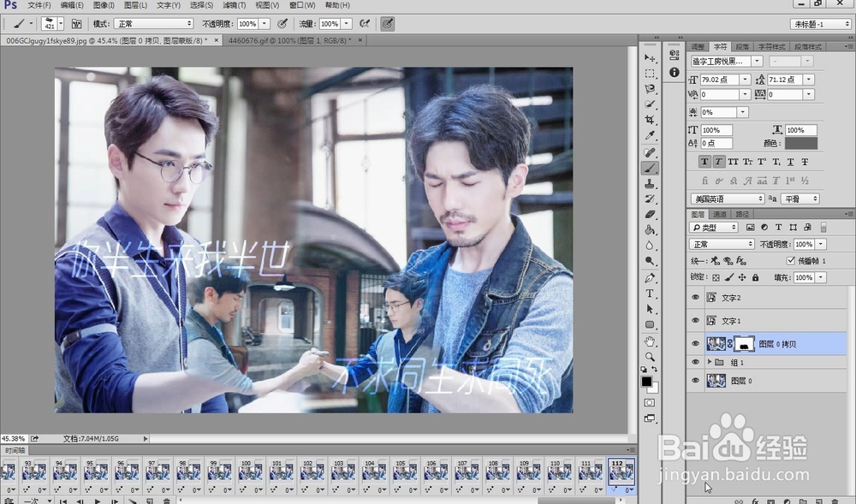The width and height of the screenshot is (856, 504).
Task: Select the Healing Brush tool
Action: [650, 152]
